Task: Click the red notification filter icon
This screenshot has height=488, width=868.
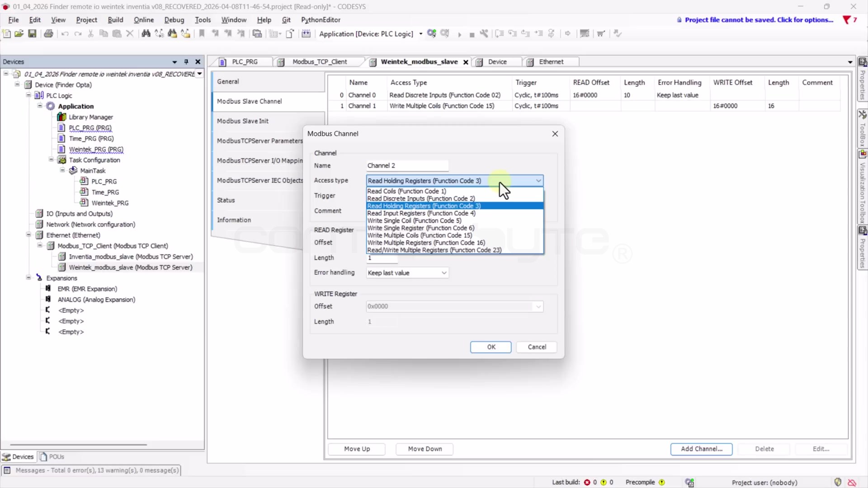Action: point(847,20)
